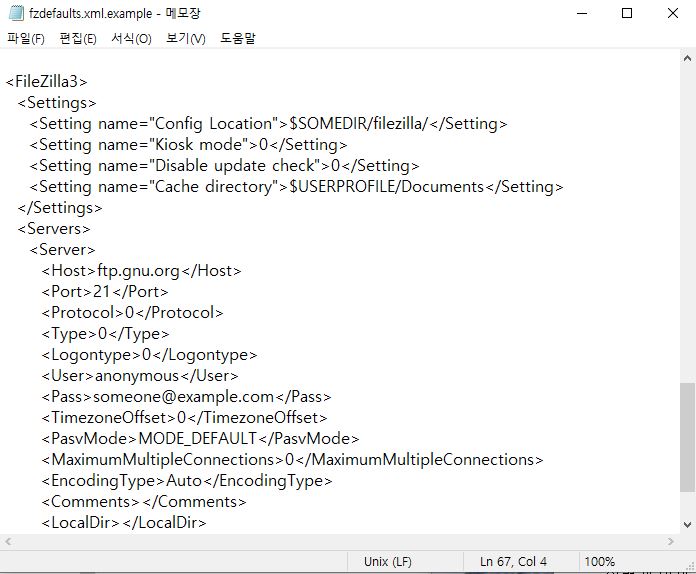Click the vertical scrollbar thumb

(688, 437)
